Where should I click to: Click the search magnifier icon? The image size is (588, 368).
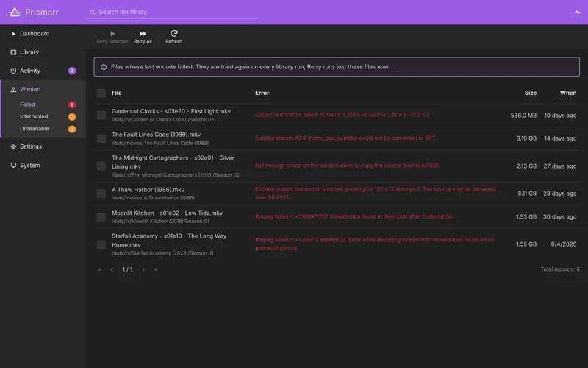click(93, 13)
